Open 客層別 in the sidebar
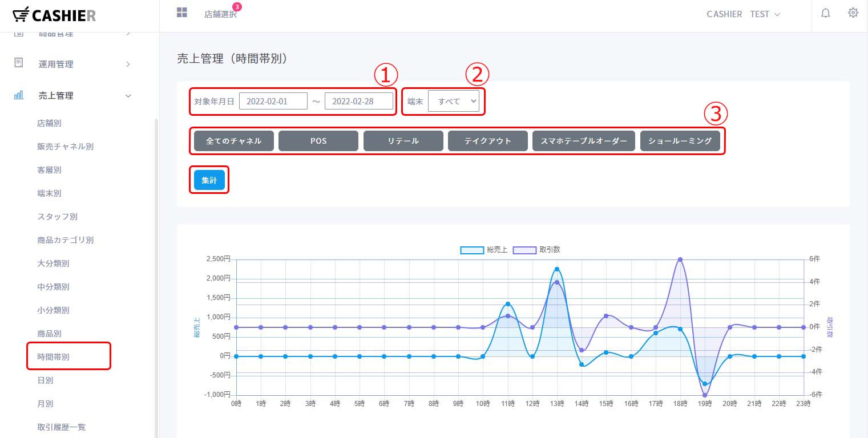Viewport: 868px width, 438px height. coord(49,170)
